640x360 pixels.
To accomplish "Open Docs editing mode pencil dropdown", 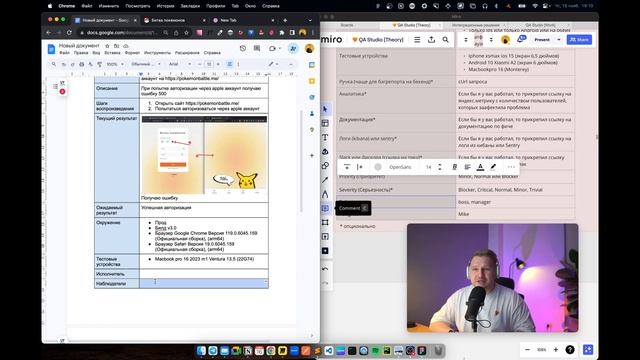I will (273, 64).
